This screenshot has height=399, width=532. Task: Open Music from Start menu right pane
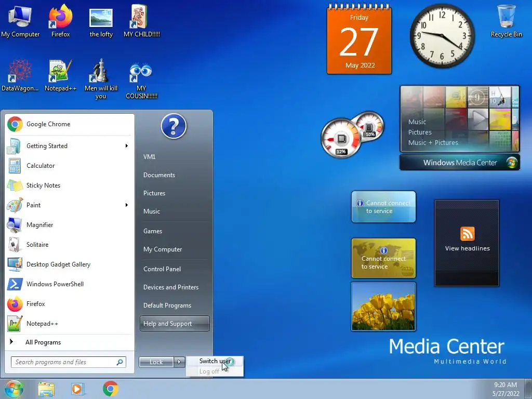[x=175, y=211]
